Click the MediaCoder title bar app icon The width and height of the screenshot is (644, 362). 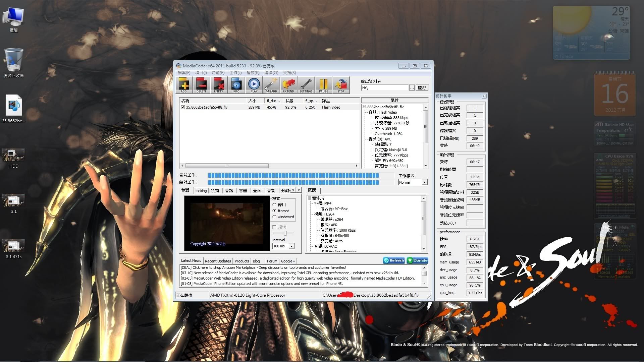[x=179, y=66]
